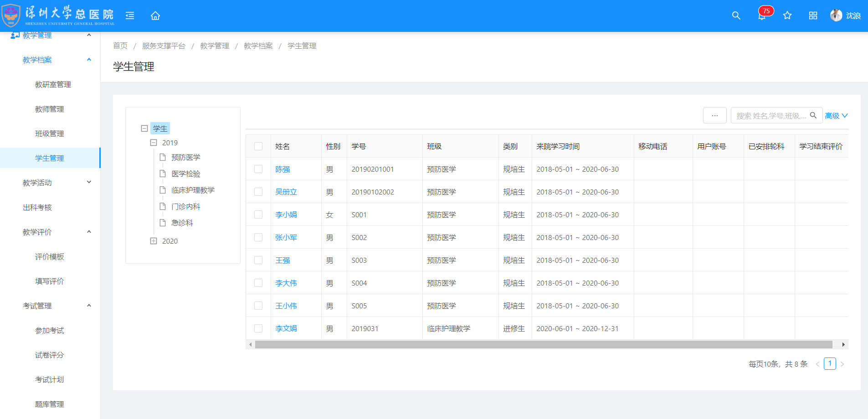Open the 高级 advanced search dropdown
Screen dimensions: 868x419
click(x=836, y=116)
